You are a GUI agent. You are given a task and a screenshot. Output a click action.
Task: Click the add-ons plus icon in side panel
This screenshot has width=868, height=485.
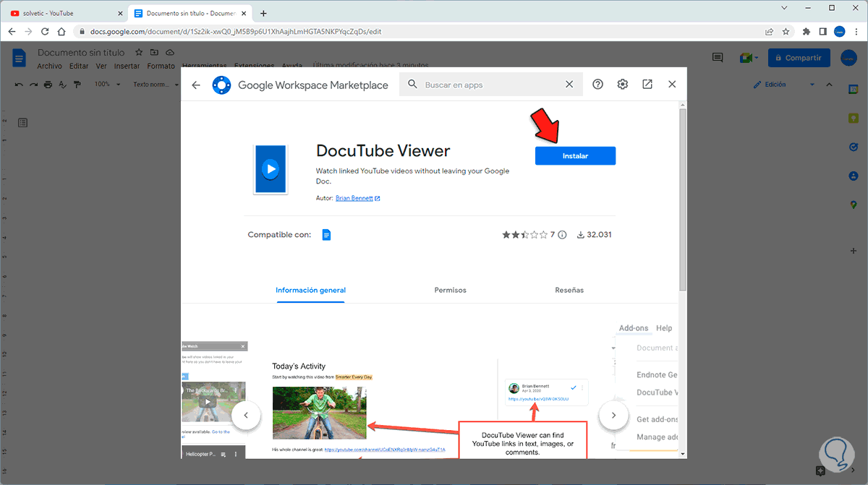[853, 251]
